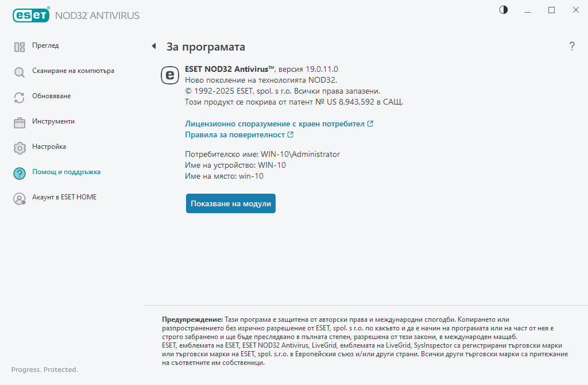Click the magnifier icon for Сканиране на компютъра
Image resolution: width=588 pixels, height=385 pixels.
pyautogui.click(x=20, y=72)
